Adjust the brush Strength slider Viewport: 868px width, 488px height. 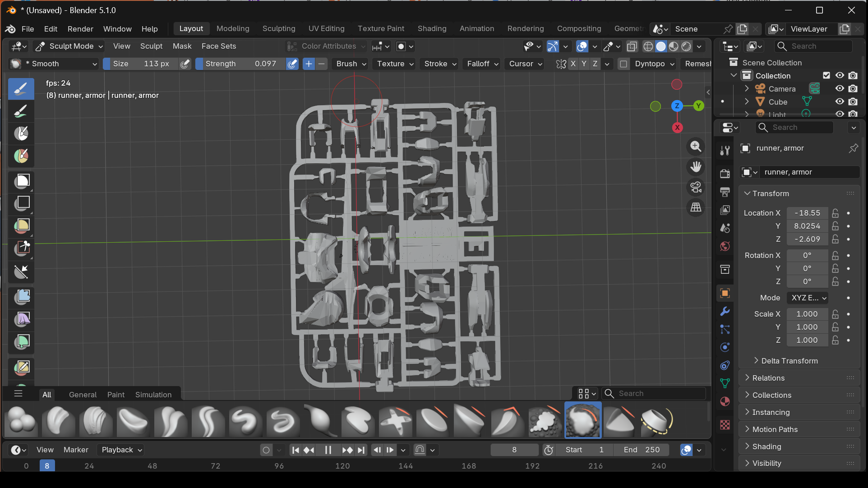pos(241,64)
